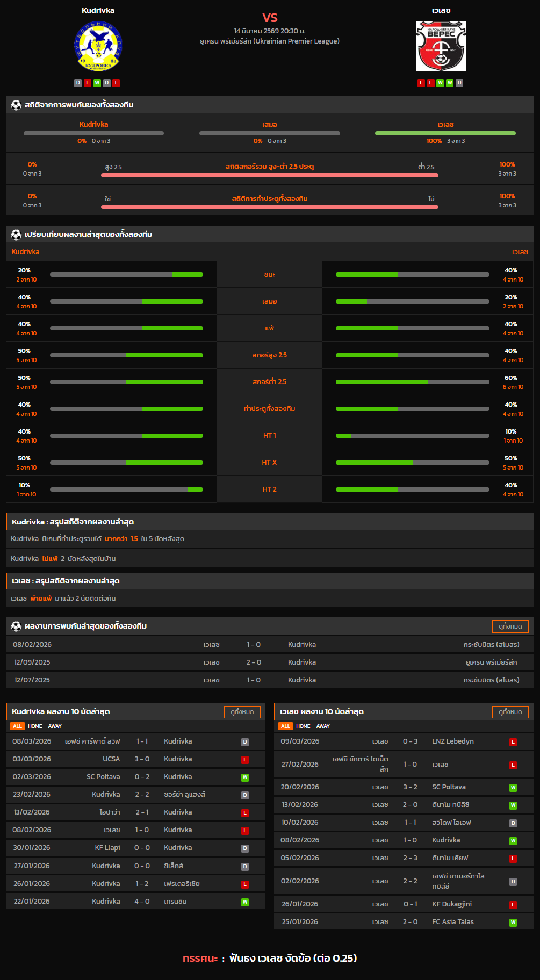The width and height of the screenshot is (540, 980).
Task: Click the grey D badge under Veres logo
Action: (459, 83)
